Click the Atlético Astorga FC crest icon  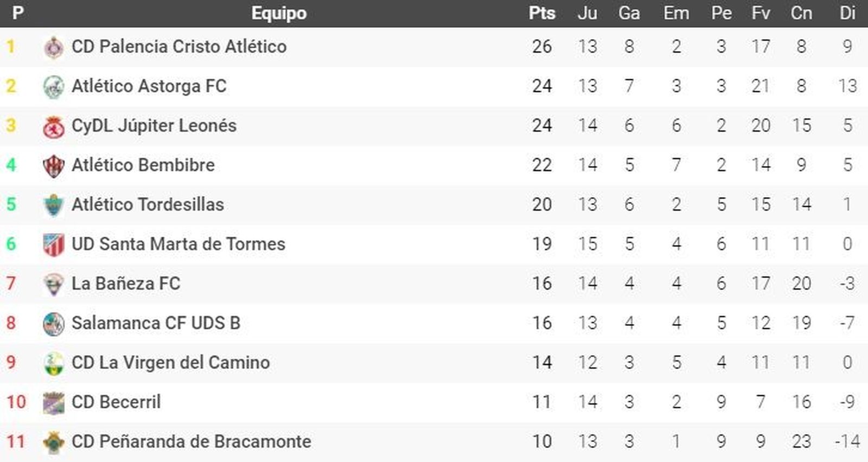point(53,87)
